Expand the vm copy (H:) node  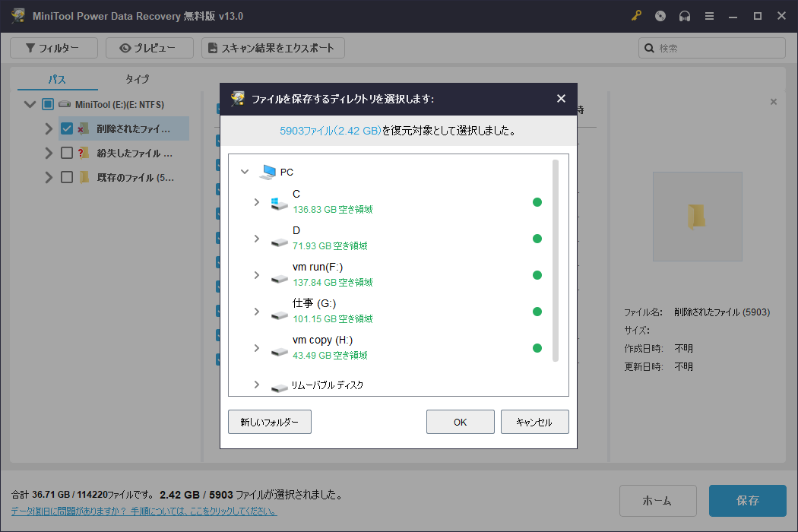257,348
